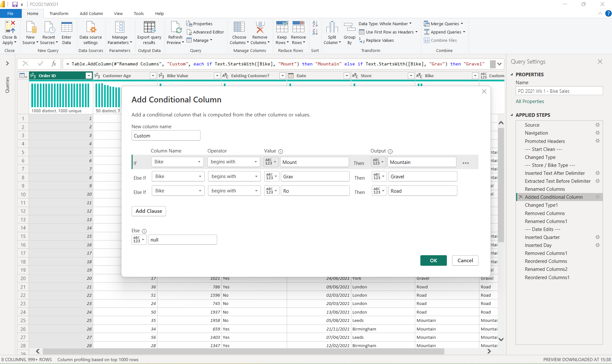Open the Add Column ribbon tab
Screen dimensions: 612x364
[91, 13]
